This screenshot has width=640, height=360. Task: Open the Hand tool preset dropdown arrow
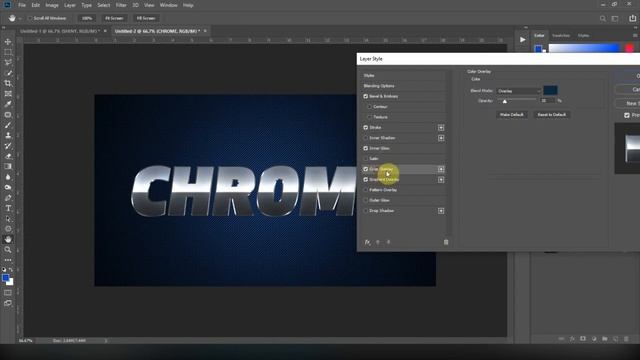(x=20, y=18)
